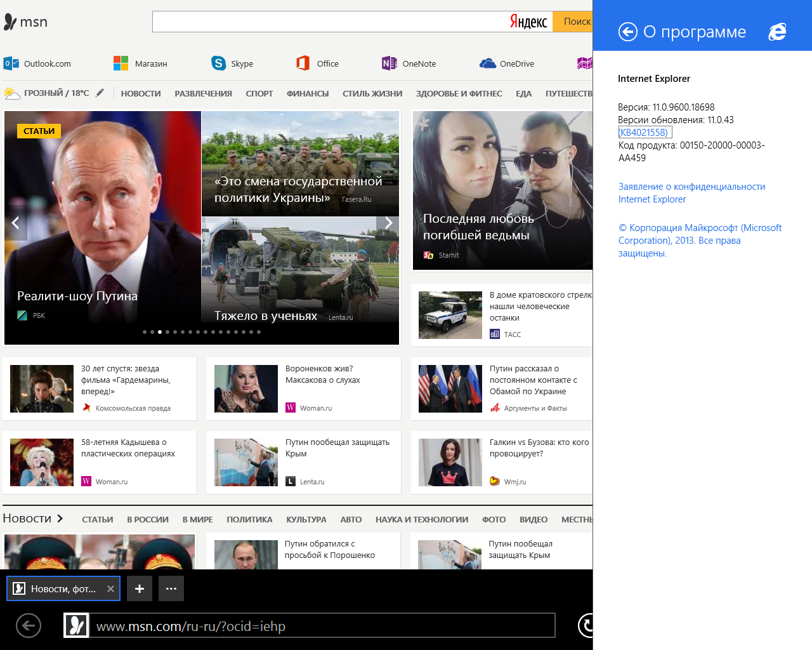Close the Новости browser tab
812x650 pixels.
click(110, 589)
